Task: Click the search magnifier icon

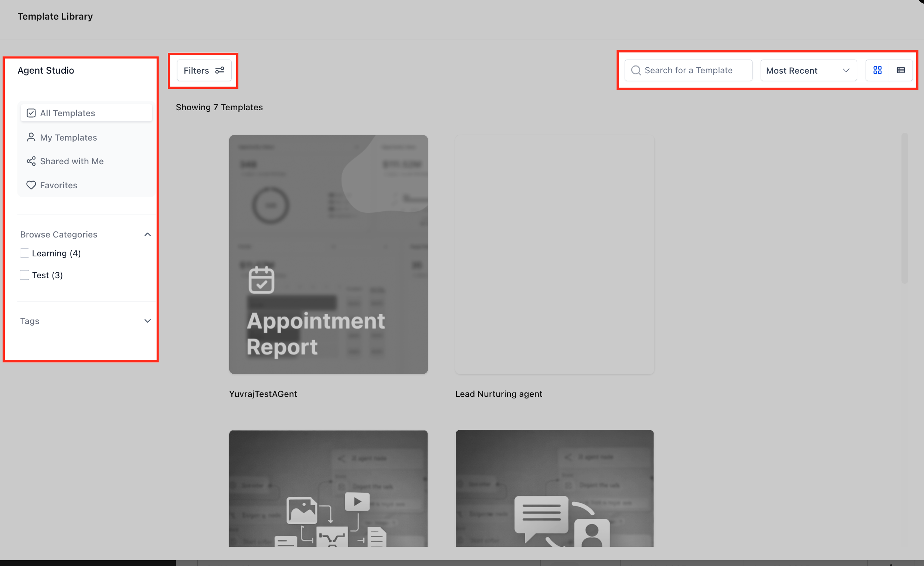Action: coord(636,70)
